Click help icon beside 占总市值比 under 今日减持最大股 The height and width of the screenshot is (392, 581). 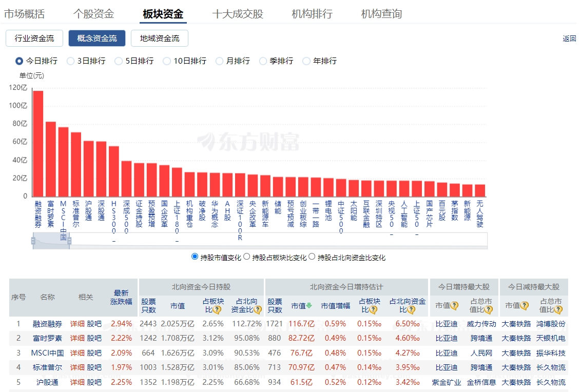point(558,310)
